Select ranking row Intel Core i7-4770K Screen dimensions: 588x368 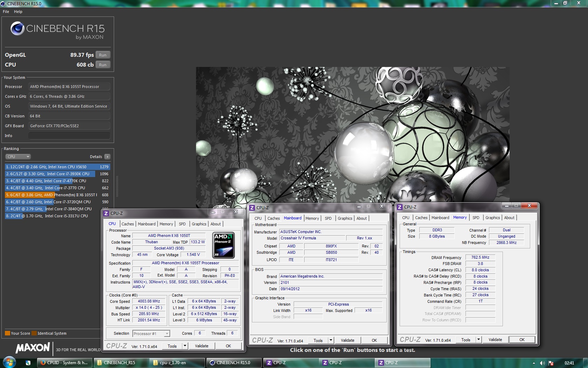(x=57, y=181)
